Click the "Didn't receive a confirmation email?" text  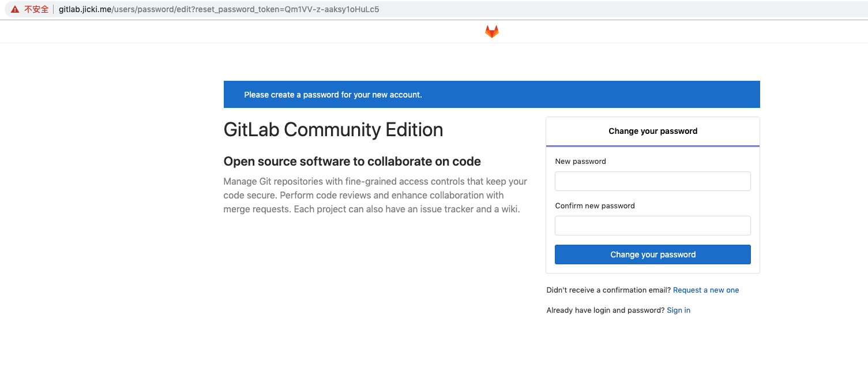[608, 290]
